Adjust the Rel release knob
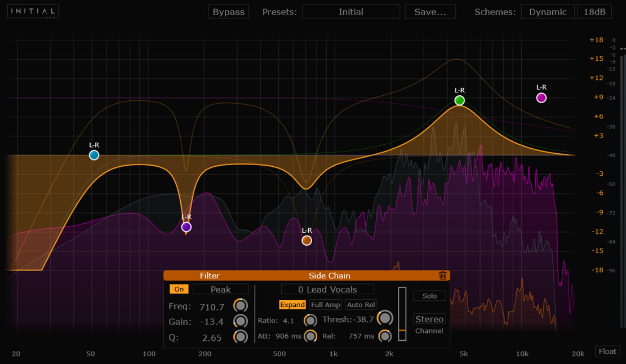This screenshot has height=364, width=626. [x=385, y=336]
